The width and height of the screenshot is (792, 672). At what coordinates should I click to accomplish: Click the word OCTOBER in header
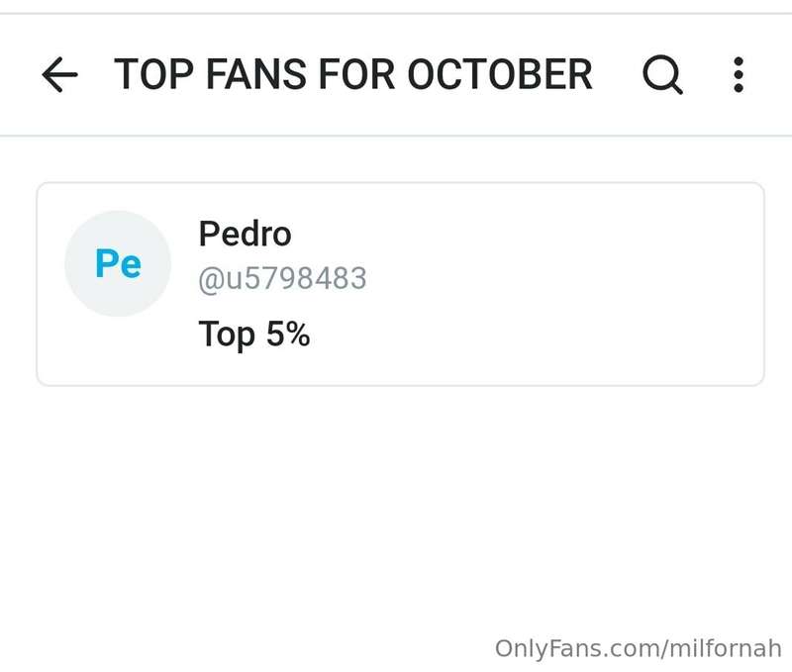pos(500,74)
